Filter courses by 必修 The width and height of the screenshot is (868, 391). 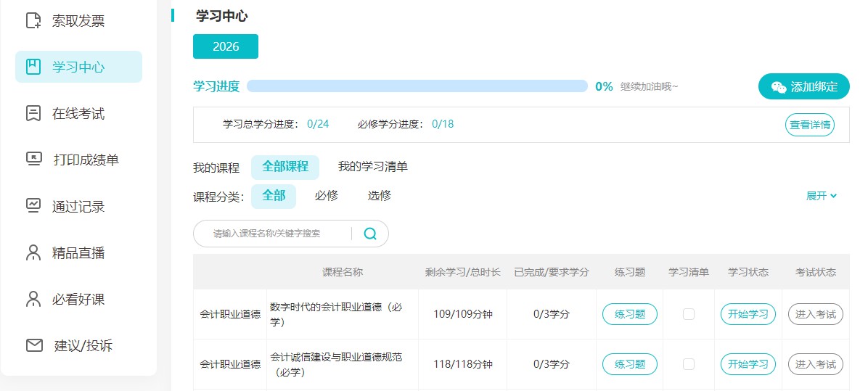point(327,195)
